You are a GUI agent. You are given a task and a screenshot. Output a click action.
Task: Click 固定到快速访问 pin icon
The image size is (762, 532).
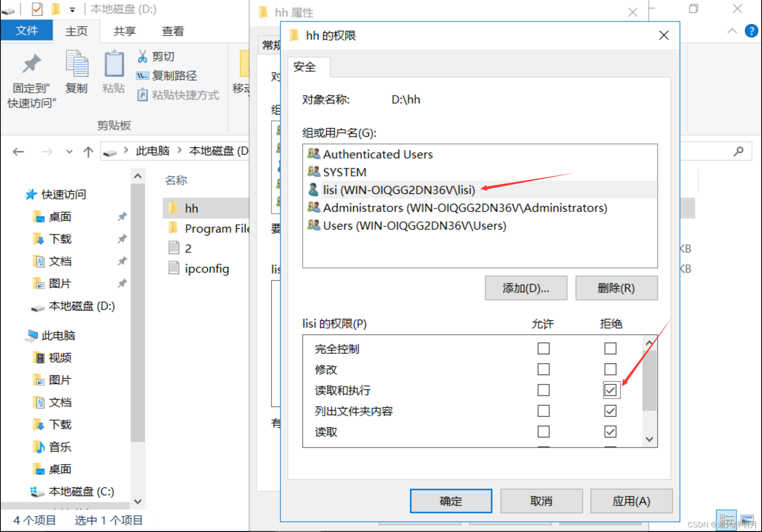pyautogui.click(x=31, y=63)
